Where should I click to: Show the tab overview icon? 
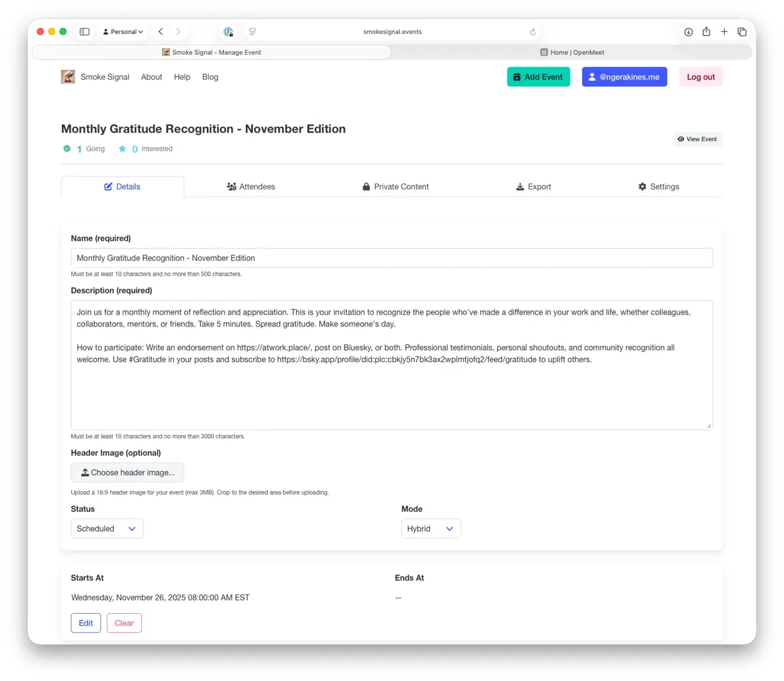tap(742, 31)
